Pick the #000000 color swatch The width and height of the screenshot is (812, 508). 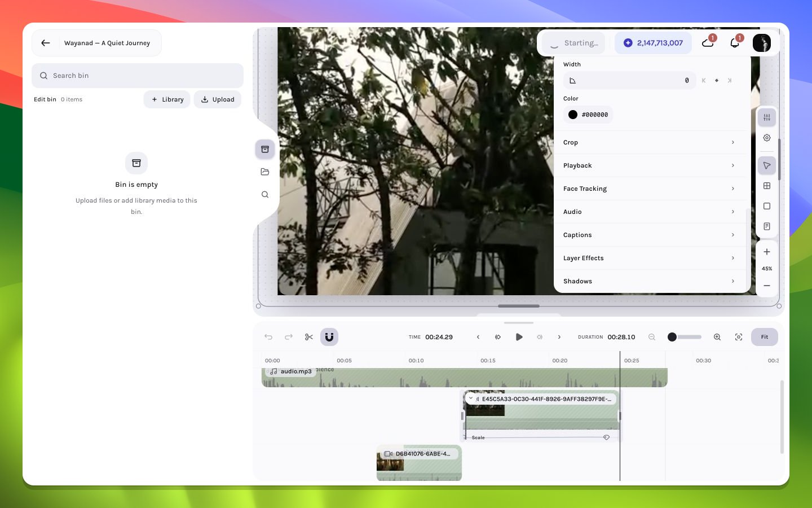pos(588,115)
